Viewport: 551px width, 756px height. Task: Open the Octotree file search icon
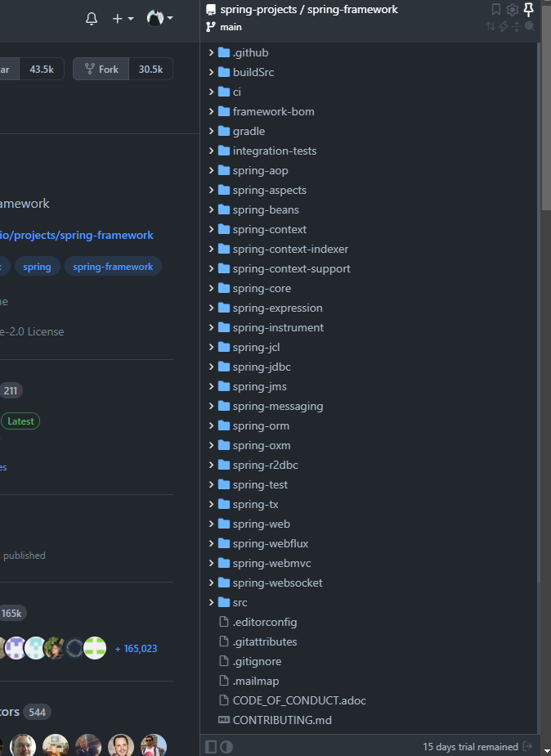pyautogui.click(x=530, y=26)
